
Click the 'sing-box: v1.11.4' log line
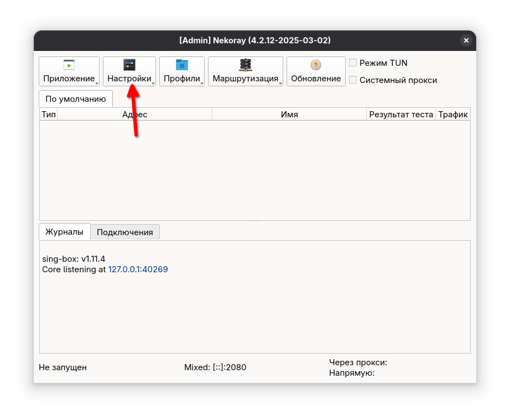click(74, 259)
